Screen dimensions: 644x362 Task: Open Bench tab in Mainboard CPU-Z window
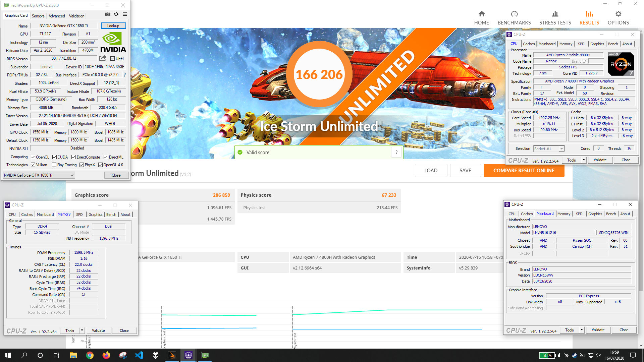(x=611, y=214)
